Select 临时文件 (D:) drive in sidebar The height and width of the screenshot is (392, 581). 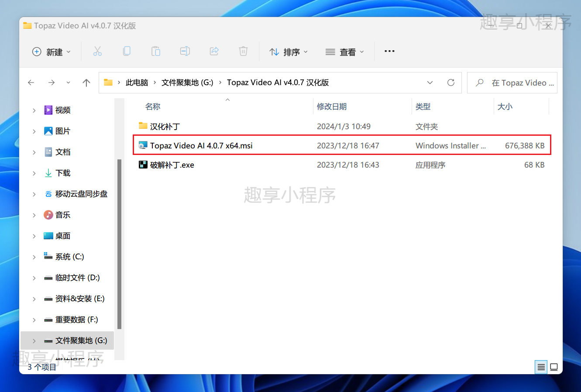[77, 278]
